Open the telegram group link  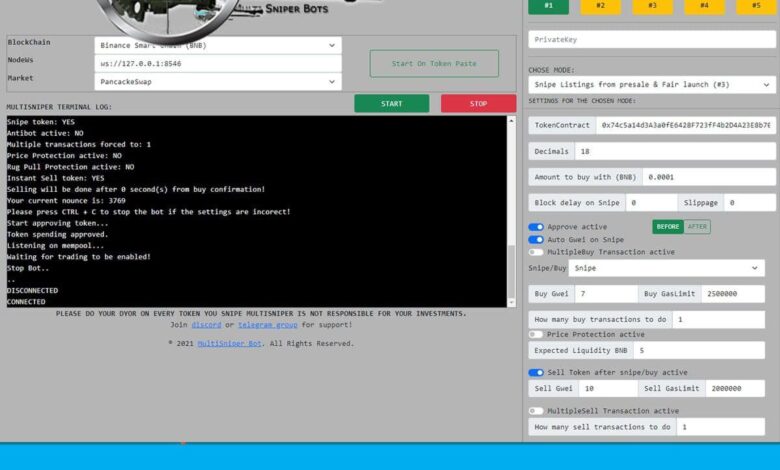[267, 325]
